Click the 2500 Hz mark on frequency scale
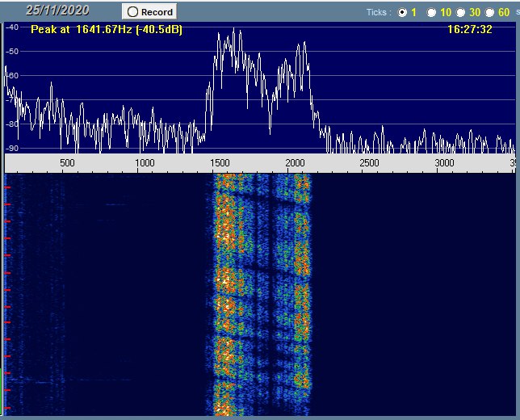This screenshot has width=520, height=420. [369, 163]
